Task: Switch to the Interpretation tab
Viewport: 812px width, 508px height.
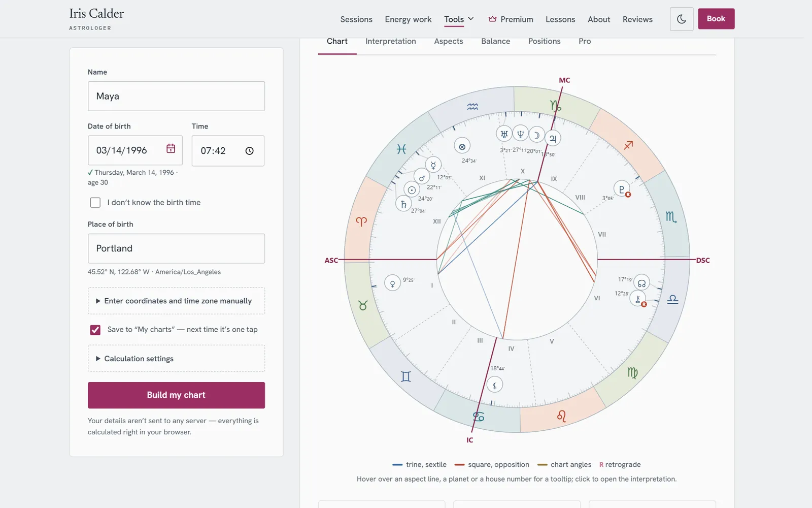Action: [391, 41]
